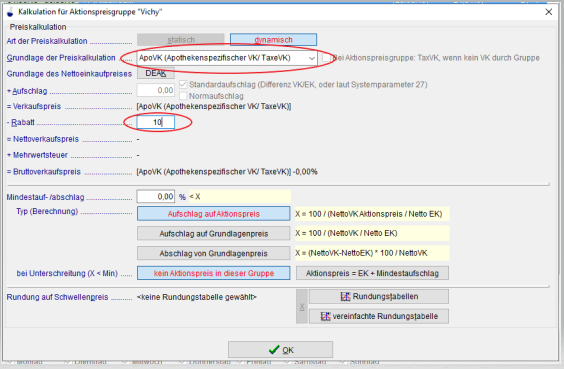
Task: Click the Rundungstabellen chart icon
Action: [345, 296]
